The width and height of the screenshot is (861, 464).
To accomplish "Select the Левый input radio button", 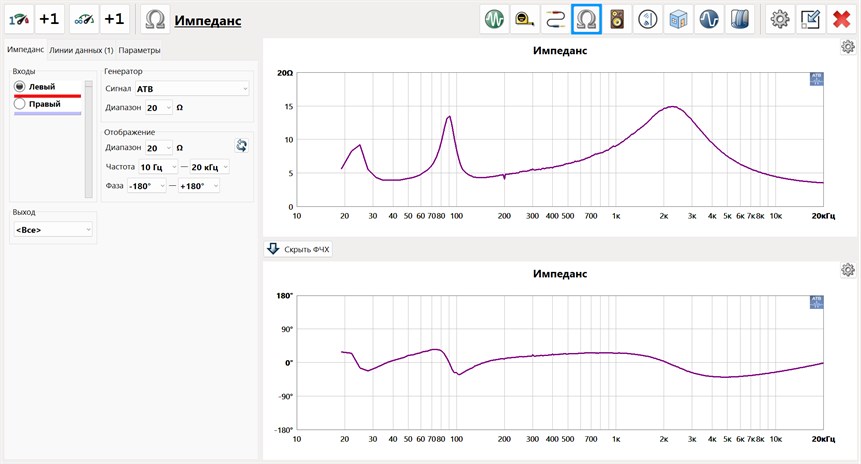I will (20, 87).
